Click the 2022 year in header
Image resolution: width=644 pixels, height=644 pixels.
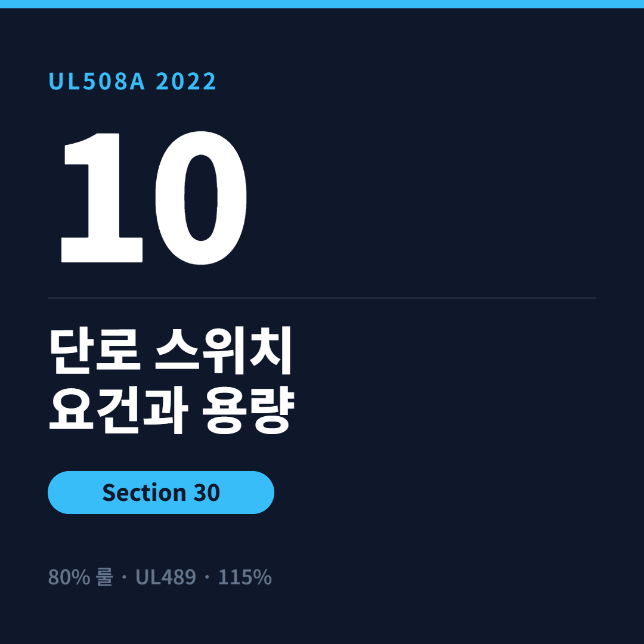click(185, 81)
